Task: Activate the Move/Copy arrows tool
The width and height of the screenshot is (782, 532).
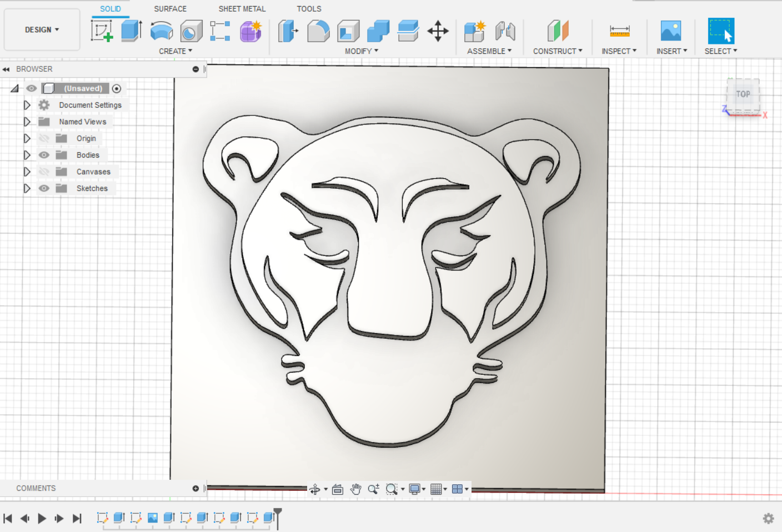Action: [x=438, y=31]
